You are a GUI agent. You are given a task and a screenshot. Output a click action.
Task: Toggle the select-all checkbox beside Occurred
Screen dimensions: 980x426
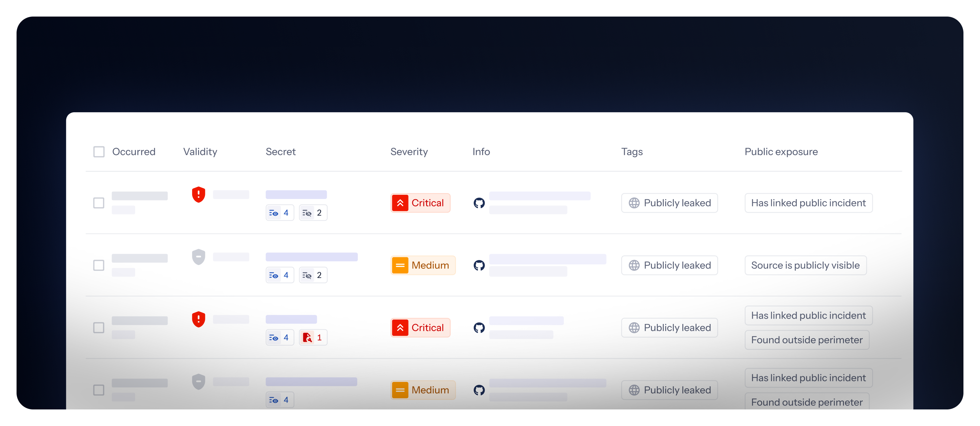(x=99, y=152)
